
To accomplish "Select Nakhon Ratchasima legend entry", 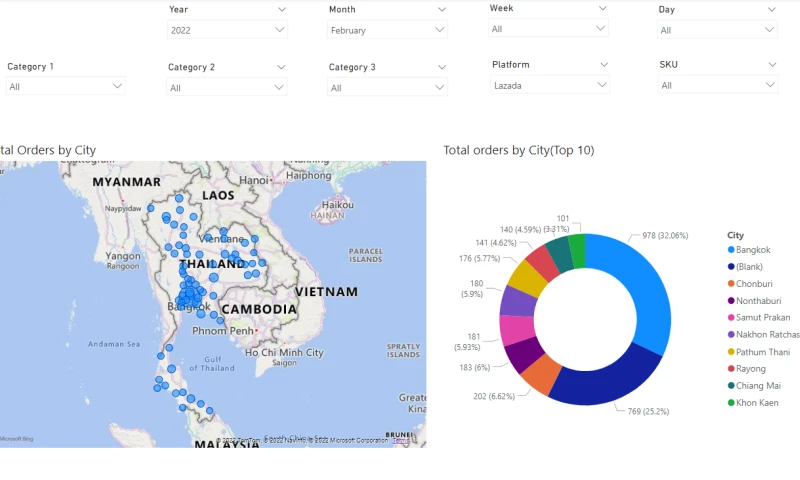I will pos(763,335).
